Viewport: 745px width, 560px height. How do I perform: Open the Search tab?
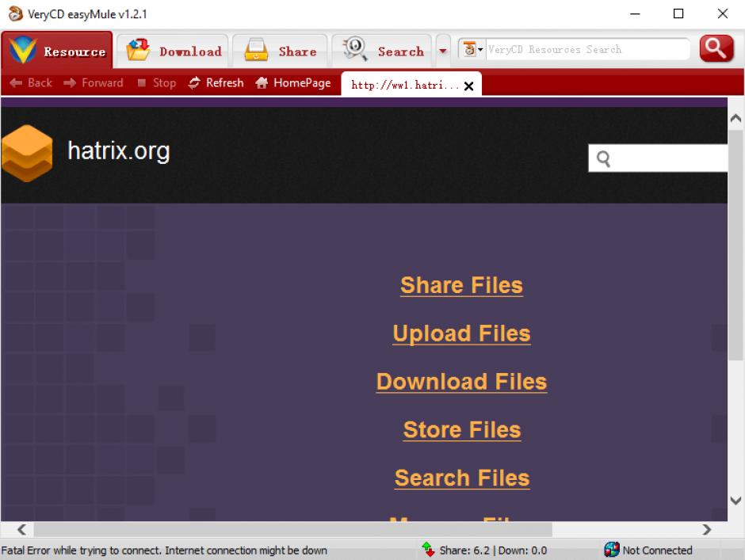point(382,51)
